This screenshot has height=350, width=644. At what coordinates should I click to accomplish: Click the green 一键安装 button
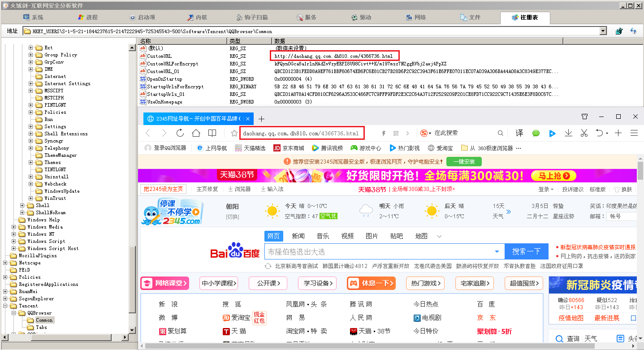pyautogui.click(x=467, y=161)
